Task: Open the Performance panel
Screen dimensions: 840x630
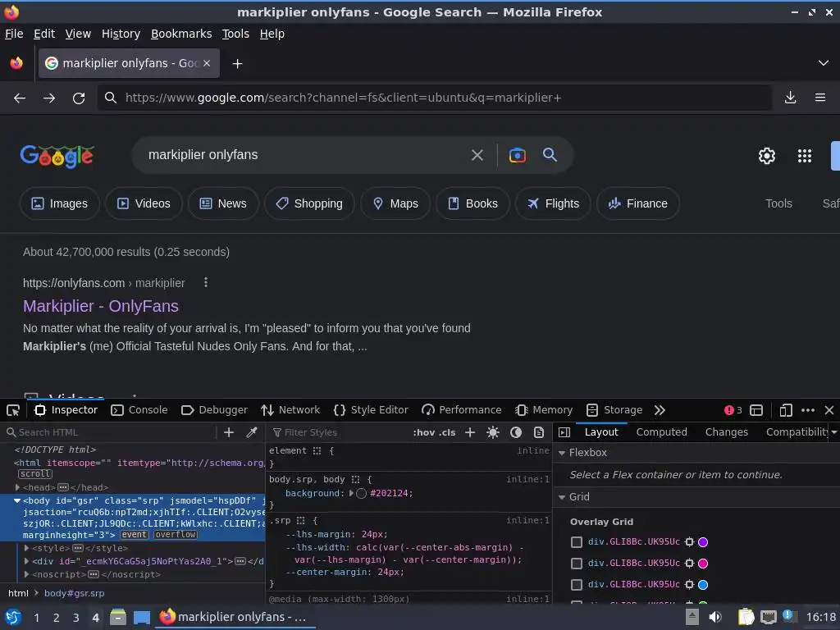Action: [461, 410]
